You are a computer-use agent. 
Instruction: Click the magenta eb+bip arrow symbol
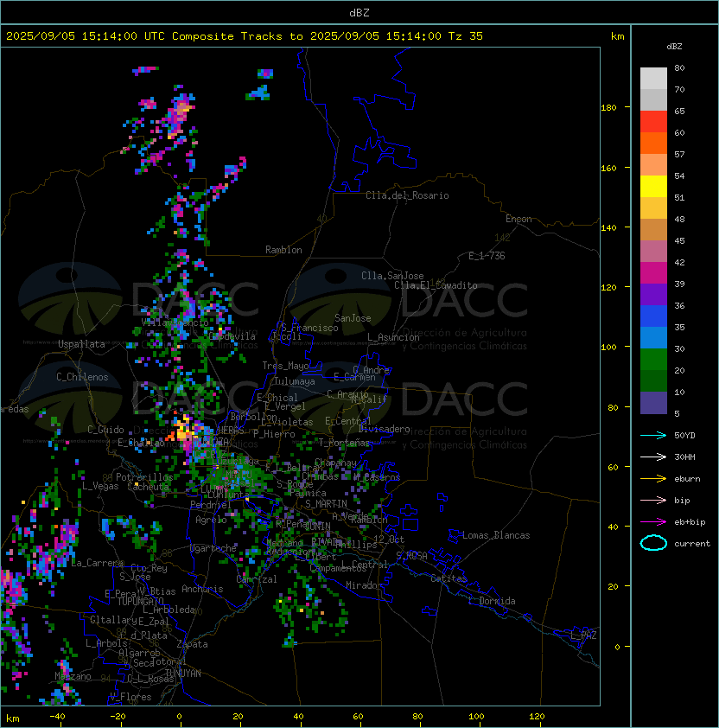pyautogui.click(x=653, y=522)
